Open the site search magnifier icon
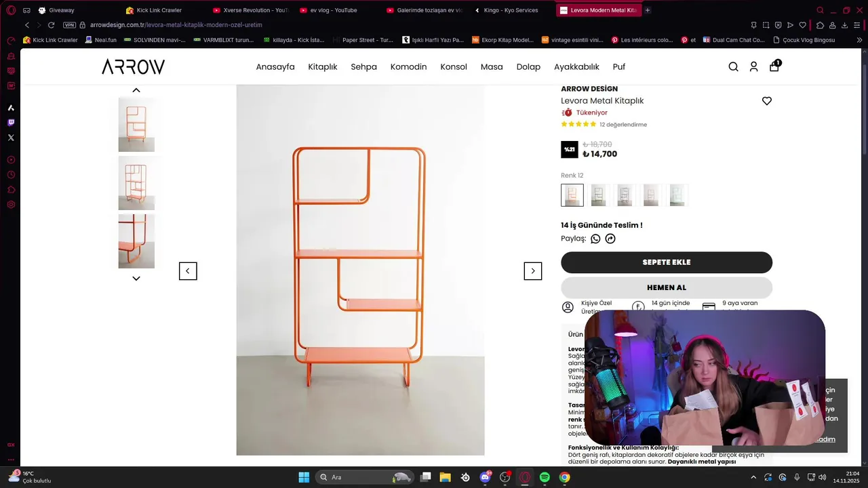The image size is (868, 488). (733, 66)
